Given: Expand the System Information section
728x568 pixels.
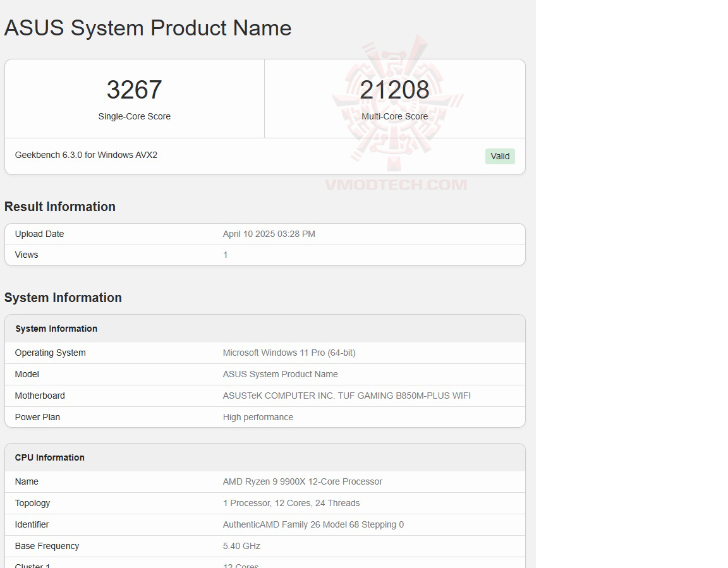Looking at the screenshot, I should tap(63, 298).
